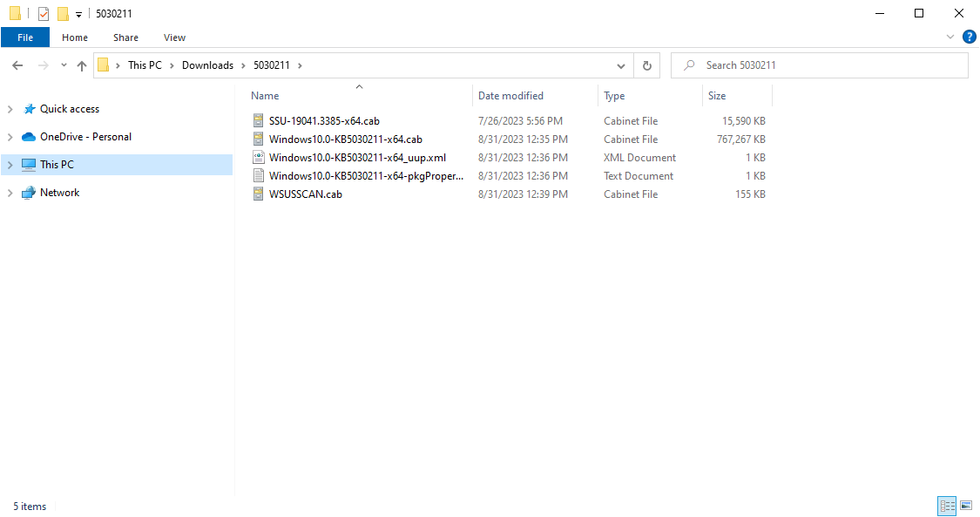The image size is (980, 517).
Task: Select the Windows10.0-KB5030211-x64.cab file icon
Action: point(258,139)
